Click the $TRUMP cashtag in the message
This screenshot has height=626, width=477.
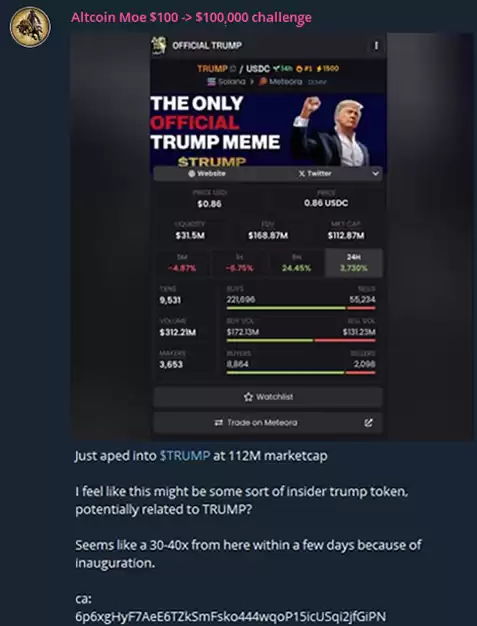point(185,456)
